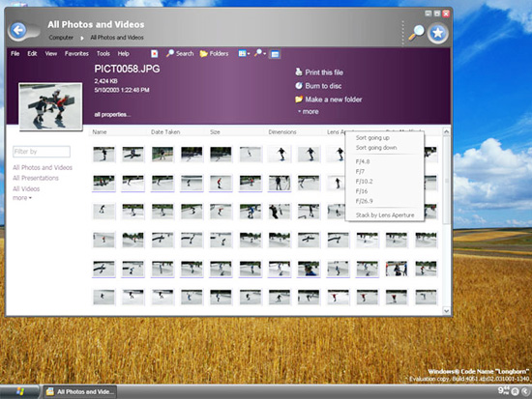
Task: Click the star favorites button
Action: [x=437, y=33]
